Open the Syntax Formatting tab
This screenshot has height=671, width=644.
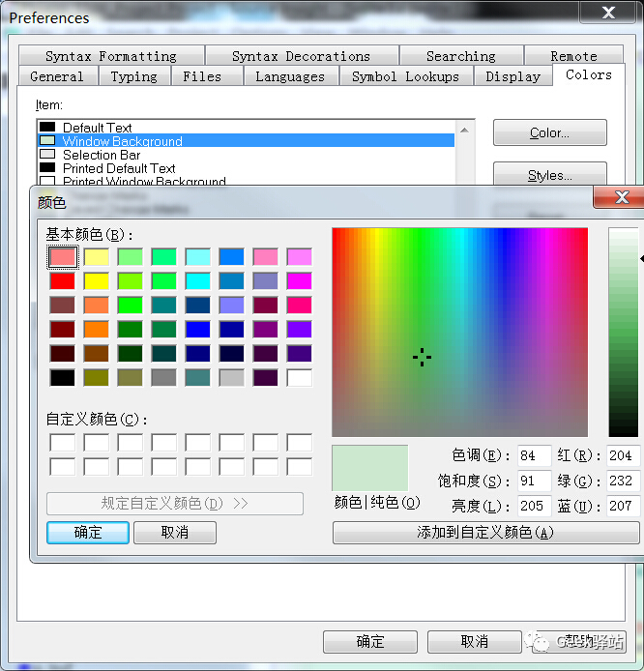point(111,56)
